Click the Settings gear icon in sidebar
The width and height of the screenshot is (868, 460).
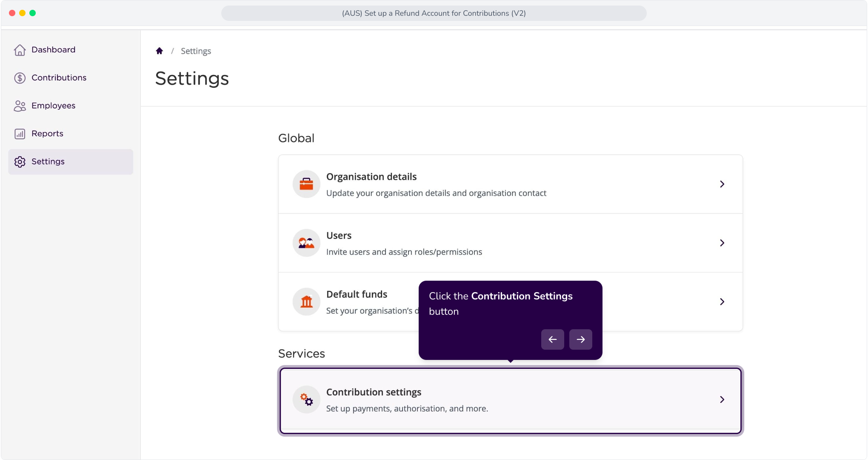point(20,162)
